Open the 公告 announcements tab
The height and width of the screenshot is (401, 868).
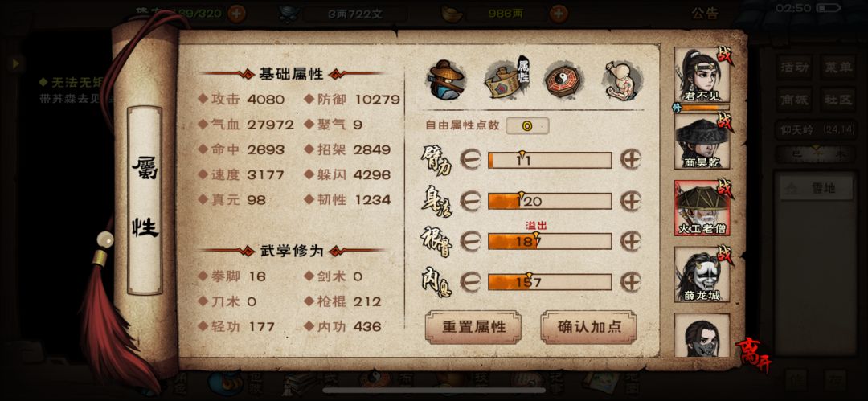705,14
